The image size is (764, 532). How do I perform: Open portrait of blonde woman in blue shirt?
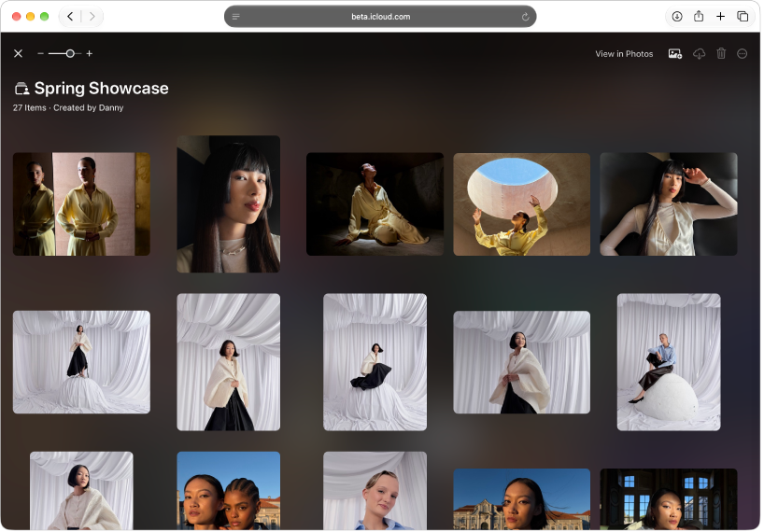tap(375, 491)
